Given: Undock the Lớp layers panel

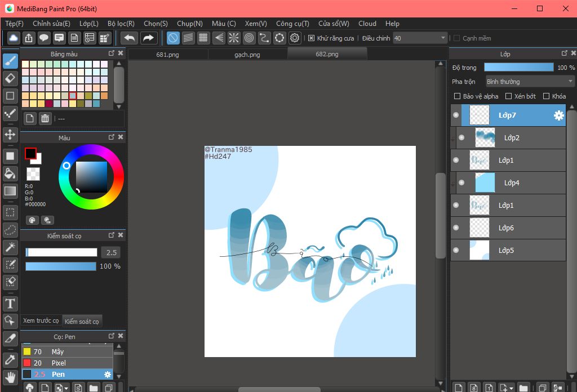Looking at the screenshot, I should 565,54.
